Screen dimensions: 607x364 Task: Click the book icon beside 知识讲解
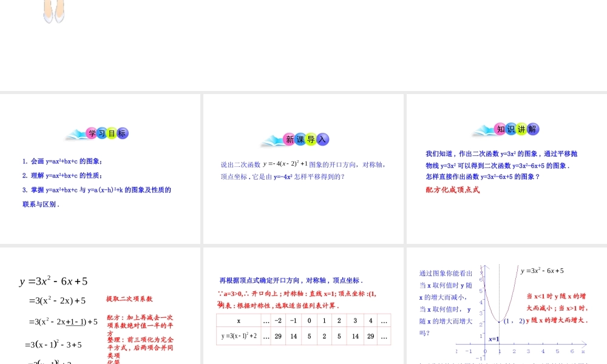point(484,129)
